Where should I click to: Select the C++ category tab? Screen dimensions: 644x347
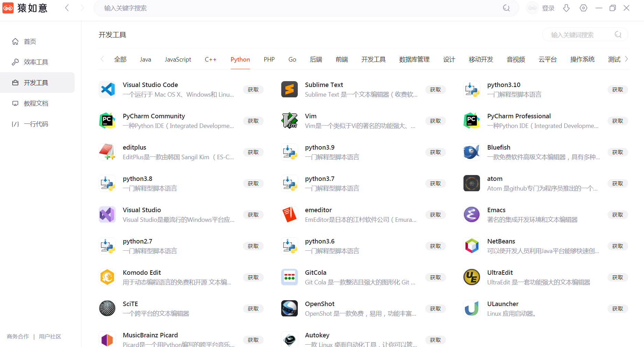(211, 59)
